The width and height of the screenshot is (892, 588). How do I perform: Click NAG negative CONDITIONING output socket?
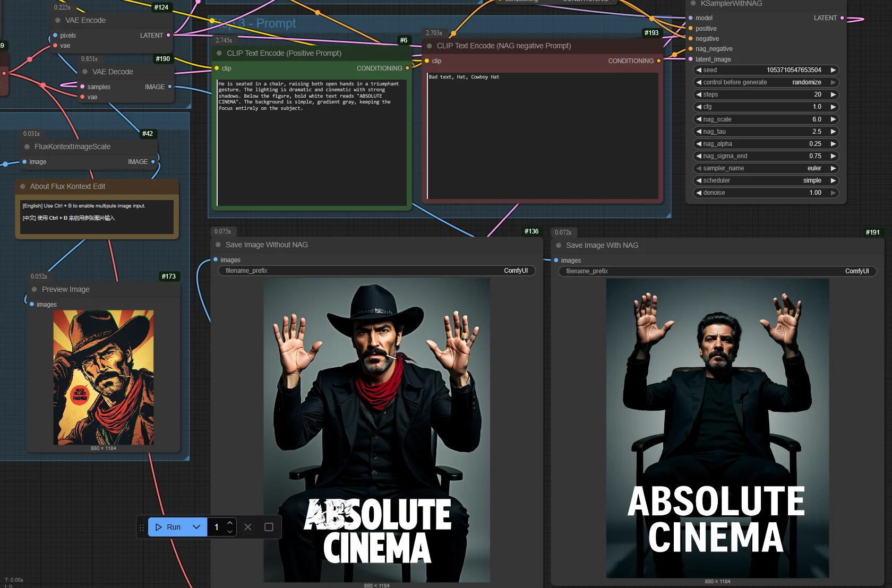click(659, 60)
